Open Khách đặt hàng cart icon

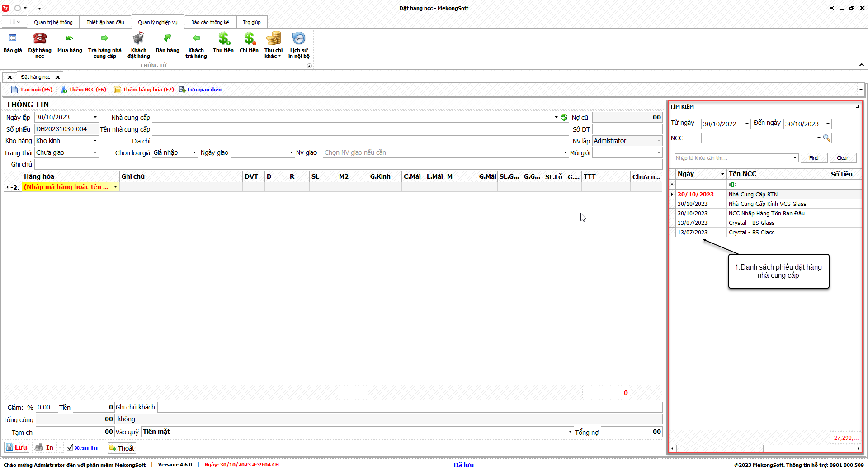click(x=138, y=44)
